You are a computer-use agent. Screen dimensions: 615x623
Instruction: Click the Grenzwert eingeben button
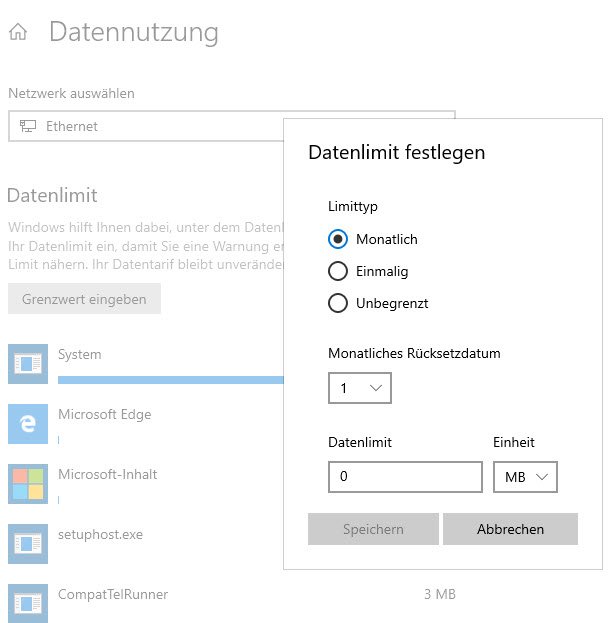84,299
